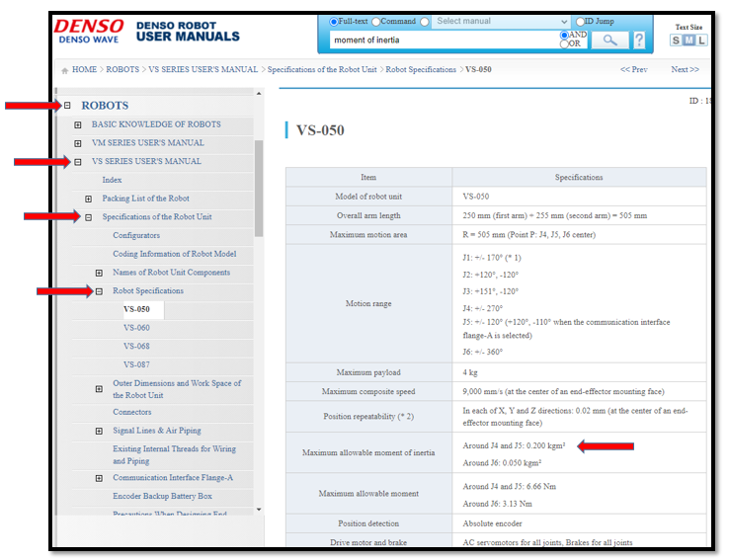The image size is (729, 560).
Task: Open Encoder Backup Battery Box item
Action: [x=162, y=496]
